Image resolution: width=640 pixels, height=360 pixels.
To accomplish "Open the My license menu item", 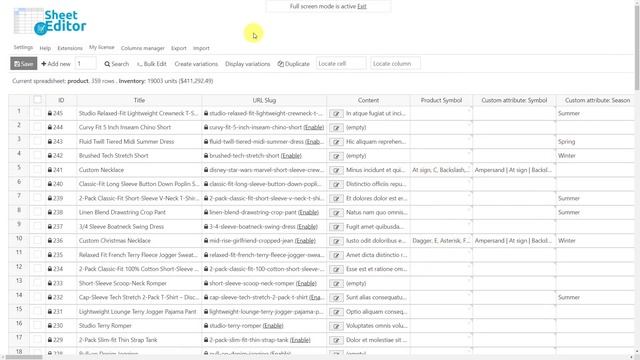I will (102, 47).
